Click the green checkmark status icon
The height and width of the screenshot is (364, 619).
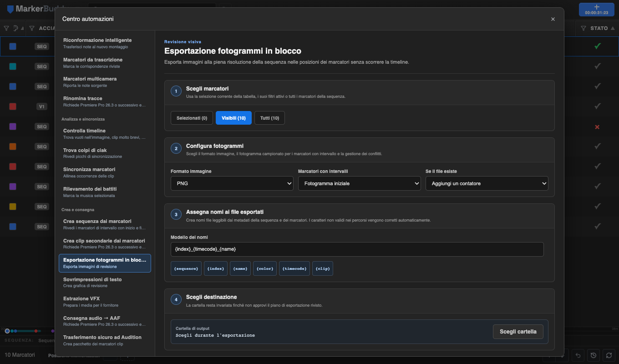597,46
